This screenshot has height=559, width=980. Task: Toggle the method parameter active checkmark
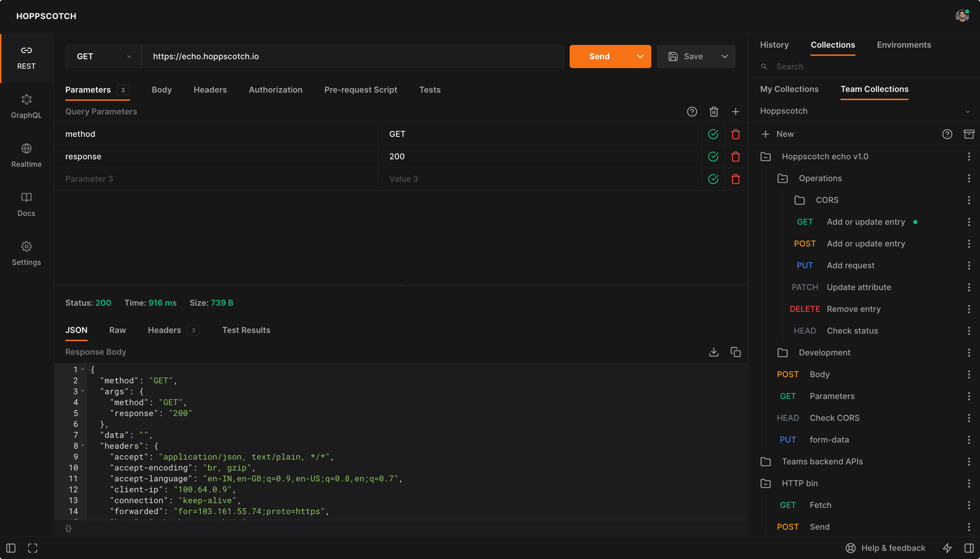tap(713, 134)
